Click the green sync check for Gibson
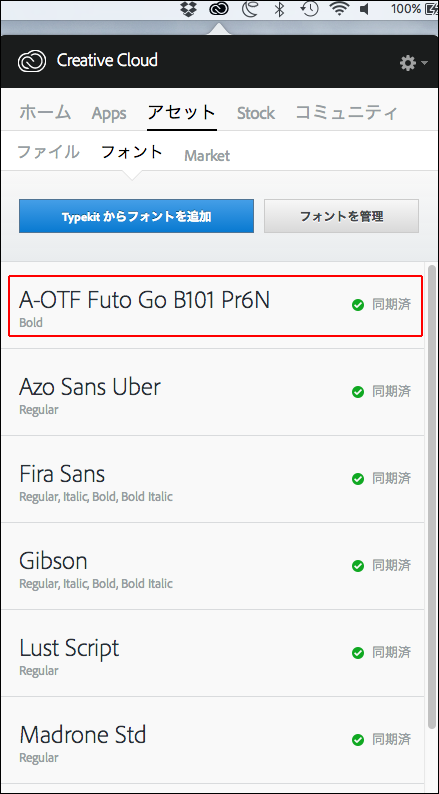The image size is (439, 794). pyautogui.click(x=358, y=566)
